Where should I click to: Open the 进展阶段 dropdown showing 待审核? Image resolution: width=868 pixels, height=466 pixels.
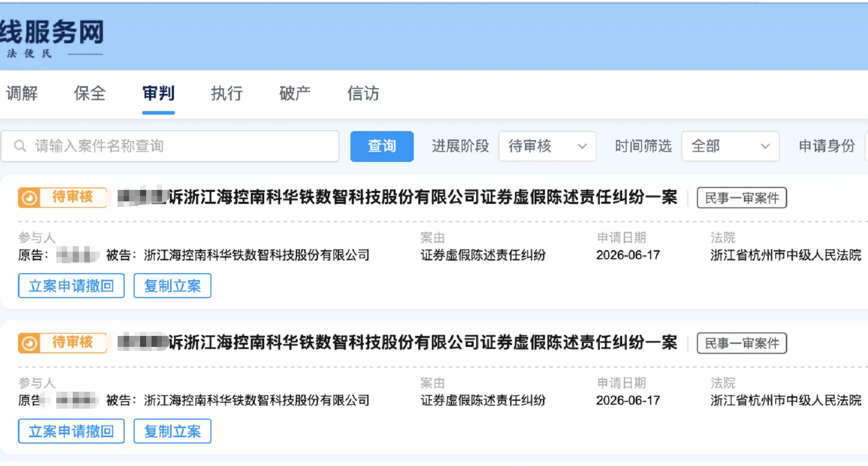coord(547,146)
